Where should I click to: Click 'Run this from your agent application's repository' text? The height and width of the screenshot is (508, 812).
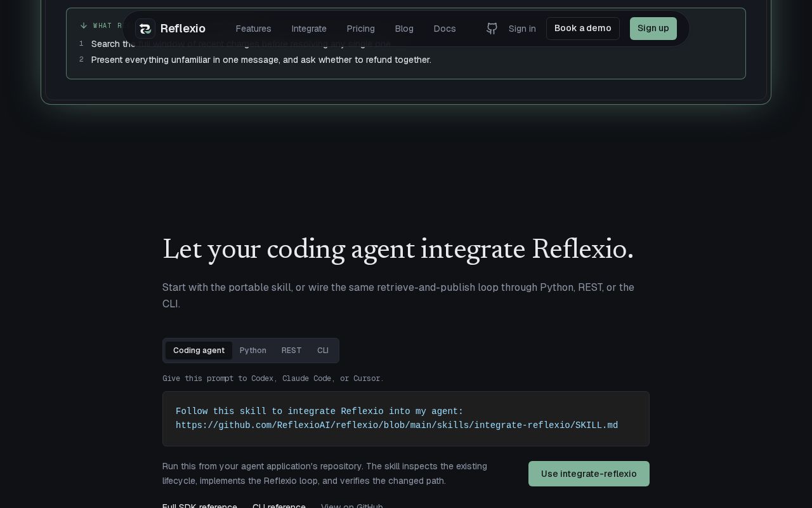tap(325, 474)
